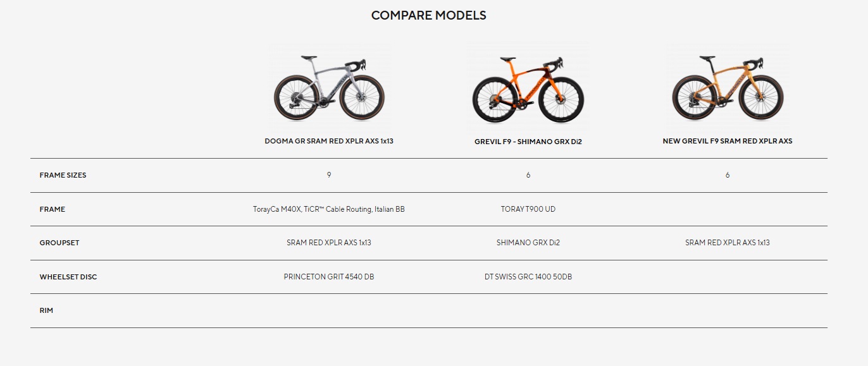The width and height of the screenshot is (868, 366).
Task: Click the COMPARE MODELS heading
Action: pyautogui.click(x=428, y=15)
